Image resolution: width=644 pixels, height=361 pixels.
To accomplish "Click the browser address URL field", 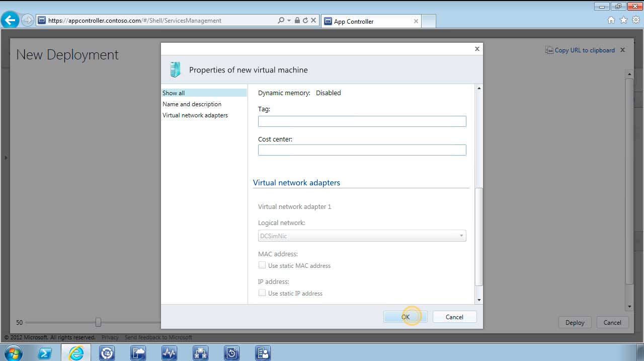I will [x=156, y=21].
